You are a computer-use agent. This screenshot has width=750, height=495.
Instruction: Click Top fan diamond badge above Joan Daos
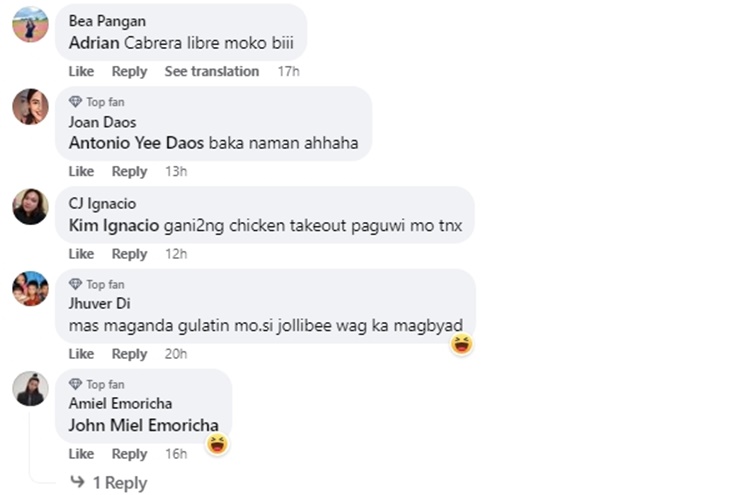(75, 102)
